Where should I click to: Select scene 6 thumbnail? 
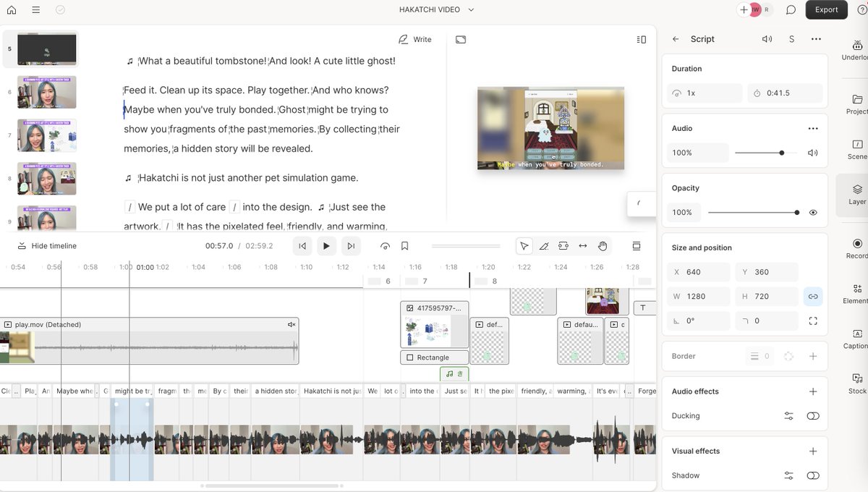point(47,93)
